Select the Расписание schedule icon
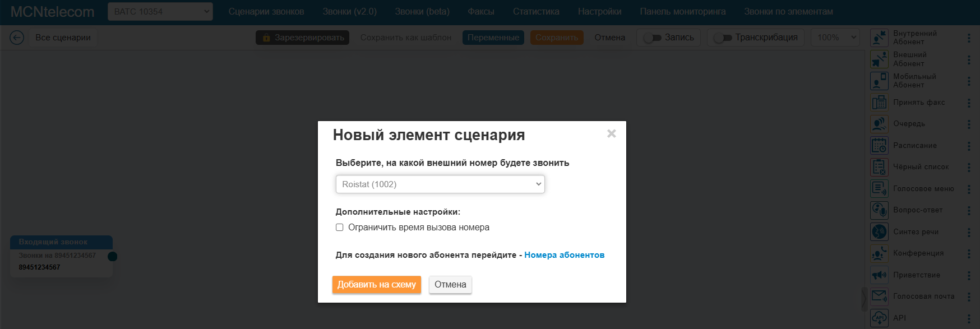Image resolution: width=980 pixels, height=329 pixels. [879, 146]
